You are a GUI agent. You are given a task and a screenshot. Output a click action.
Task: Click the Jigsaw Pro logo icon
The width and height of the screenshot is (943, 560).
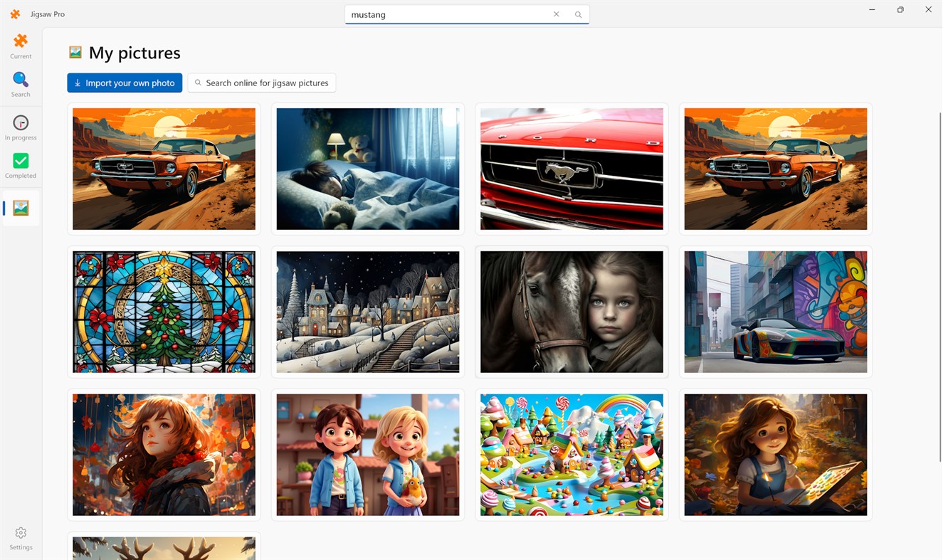(15, 14)
